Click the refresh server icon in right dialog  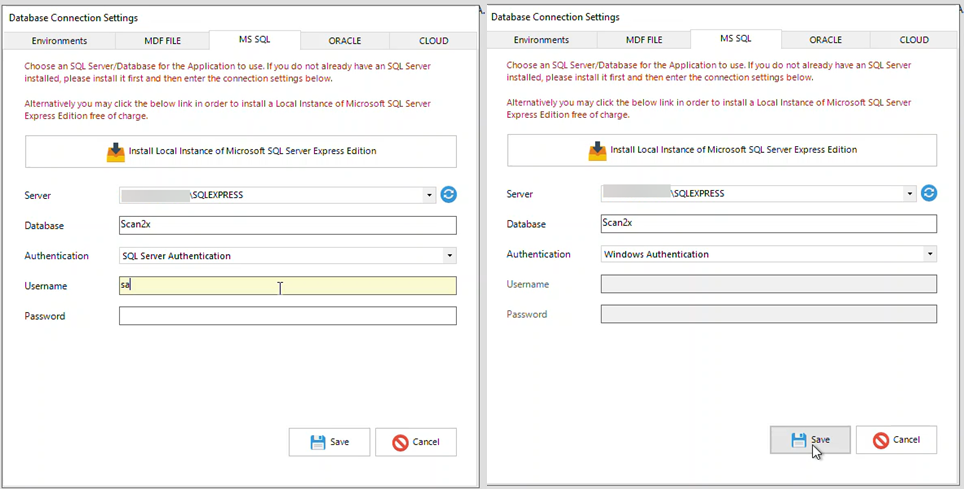tap(929, 193)
